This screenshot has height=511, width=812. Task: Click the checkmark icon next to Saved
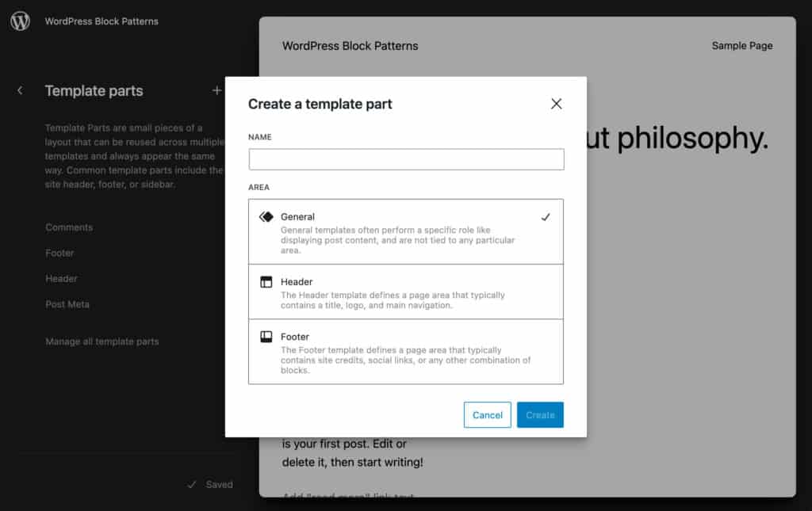192,484
